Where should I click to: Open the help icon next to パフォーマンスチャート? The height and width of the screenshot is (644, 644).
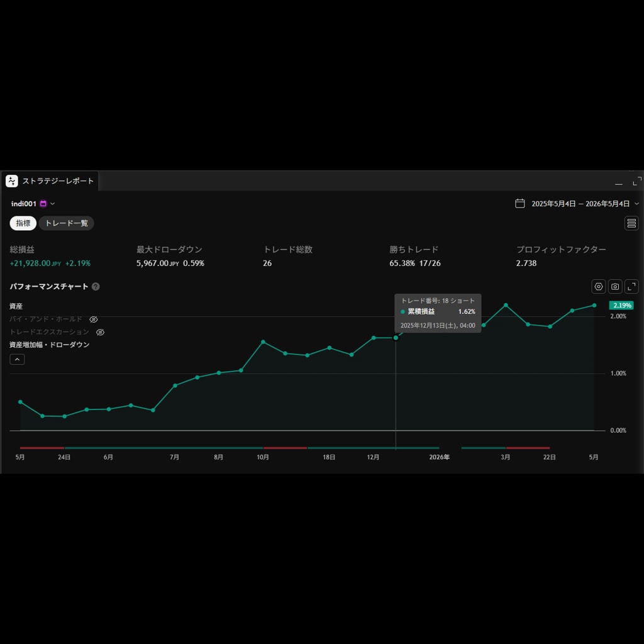(96, 287)
